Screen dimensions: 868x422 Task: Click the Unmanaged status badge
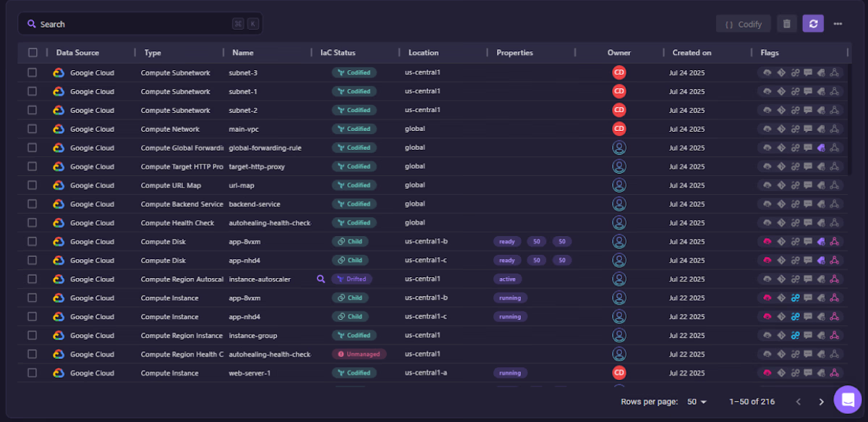pyautogui.click(x=359, y=354)
